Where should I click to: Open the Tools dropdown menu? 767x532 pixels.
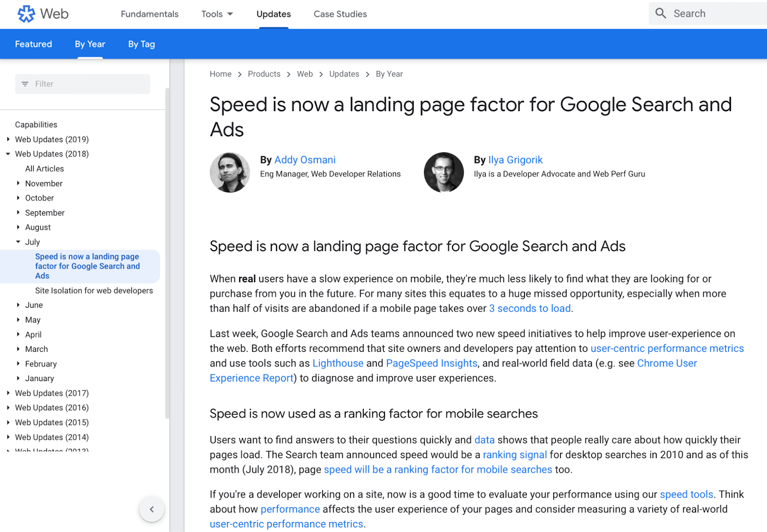pyautogui.click(x=217, y=14)
